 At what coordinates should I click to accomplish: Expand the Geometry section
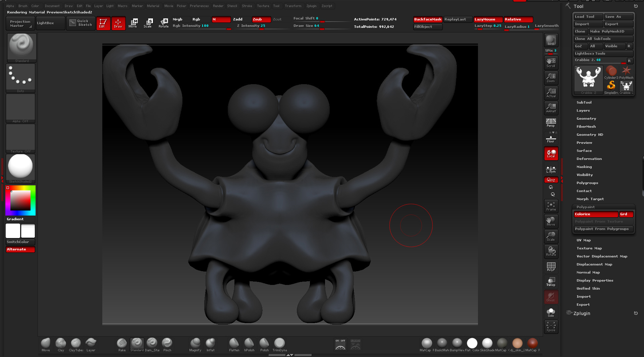[x=586, y=119]
